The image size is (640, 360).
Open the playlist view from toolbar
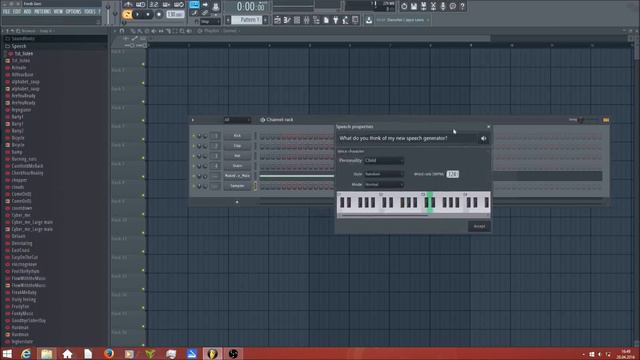tap(278, 20)
